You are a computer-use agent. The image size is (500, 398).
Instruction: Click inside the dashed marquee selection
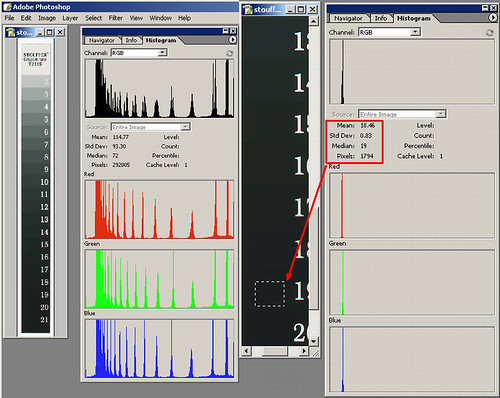(270, 294)
